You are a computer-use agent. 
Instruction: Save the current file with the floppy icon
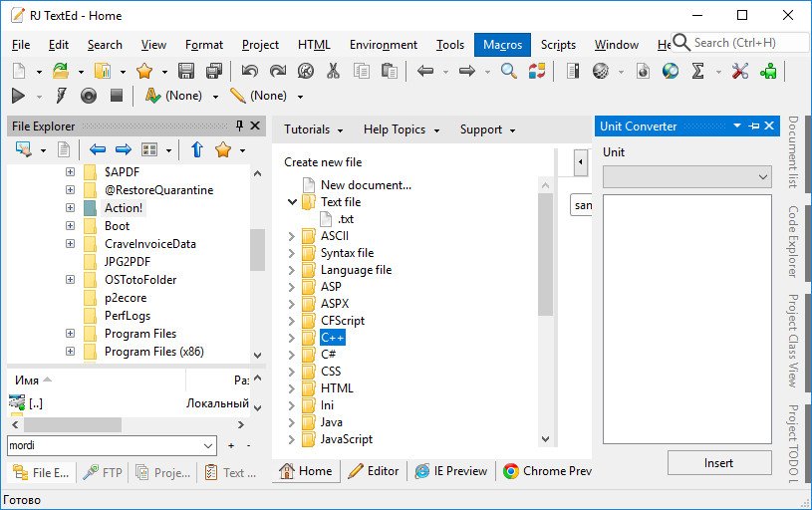(186, 71)
